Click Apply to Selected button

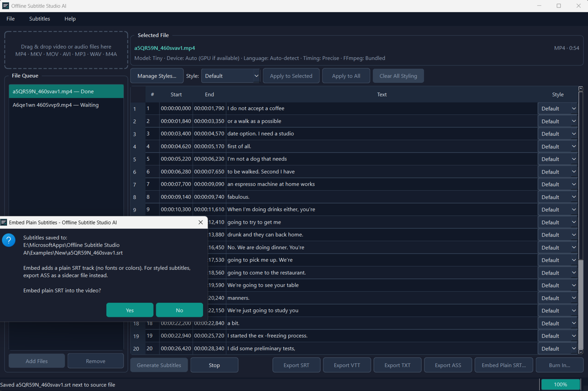point(291,76)
